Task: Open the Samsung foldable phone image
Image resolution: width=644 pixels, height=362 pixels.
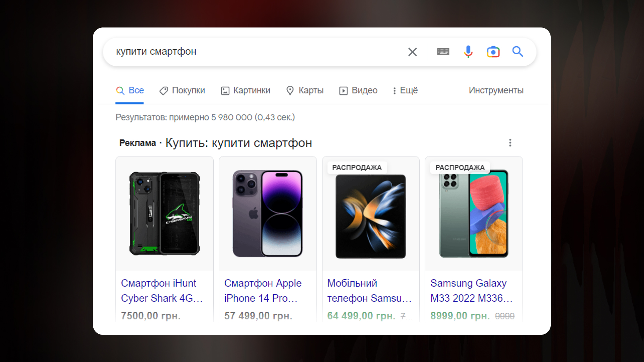Action: (x=371, y=216)
